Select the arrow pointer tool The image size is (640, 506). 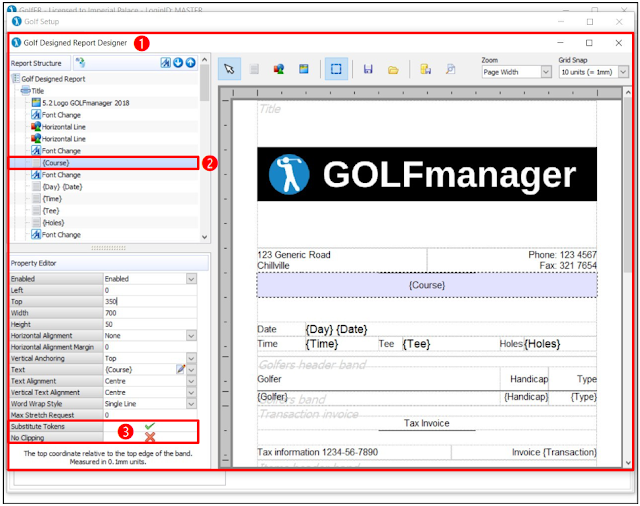coord(229,69)
